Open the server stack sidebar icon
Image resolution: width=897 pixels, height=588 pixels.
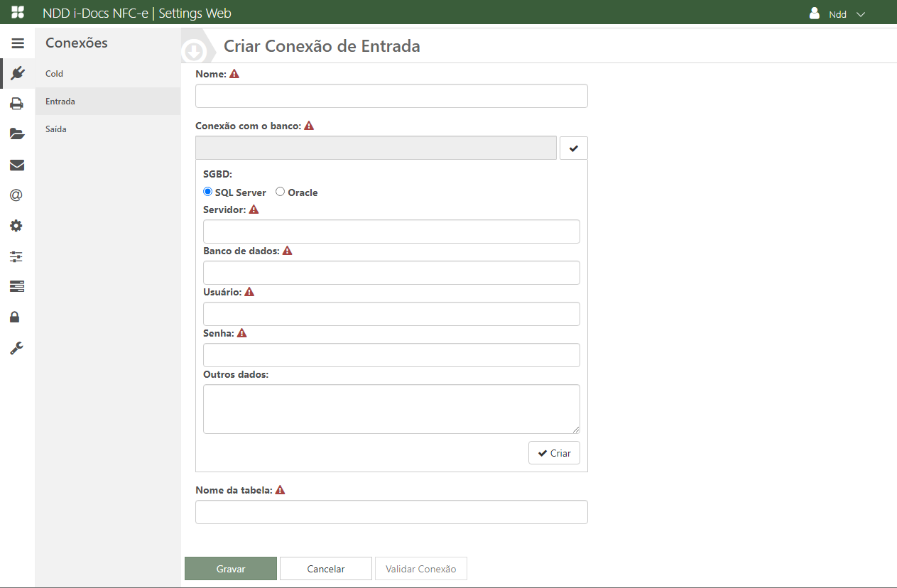(16, 286)
